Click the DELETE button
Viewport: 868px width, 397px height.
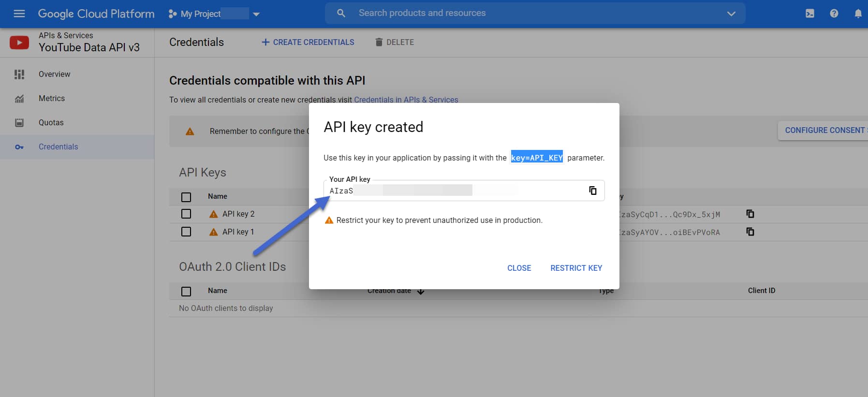[395, 42]
